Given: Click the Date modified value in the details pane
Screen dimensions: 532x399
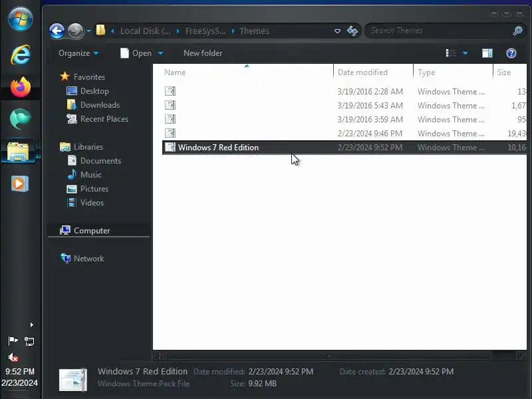Looking at the screenshot, I should (281, 372).
